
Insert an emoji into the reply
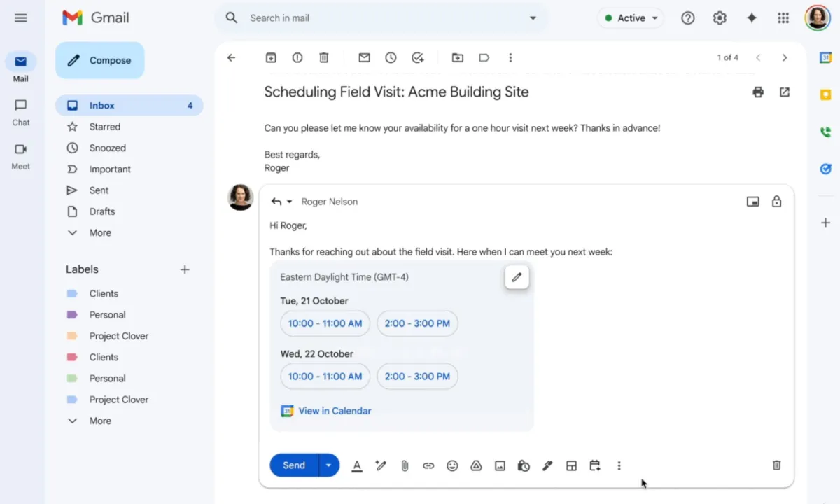pyautogui.click(x=452, y=465)
